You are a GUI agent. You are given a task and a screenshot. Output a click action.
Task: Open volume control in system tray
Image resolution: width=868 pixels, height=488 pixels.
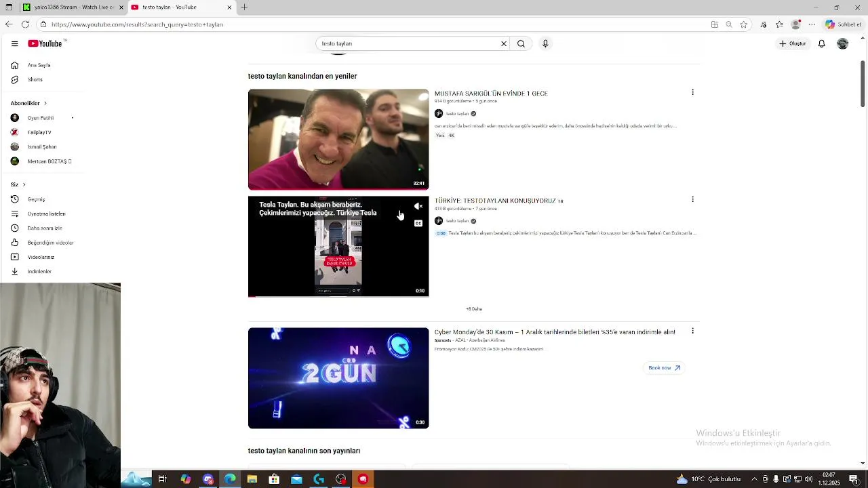[808, 479]
